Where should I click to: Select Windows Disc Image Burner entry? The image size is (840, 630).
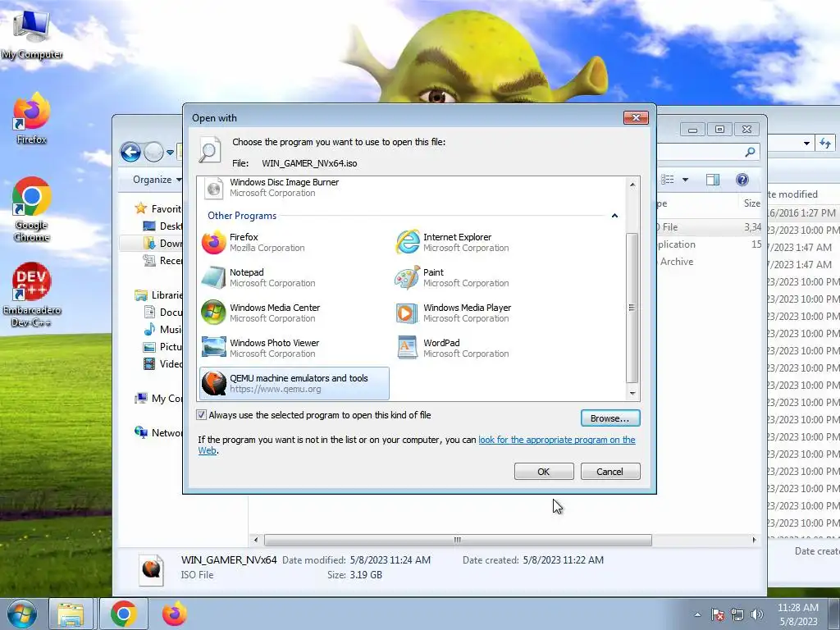294,188
